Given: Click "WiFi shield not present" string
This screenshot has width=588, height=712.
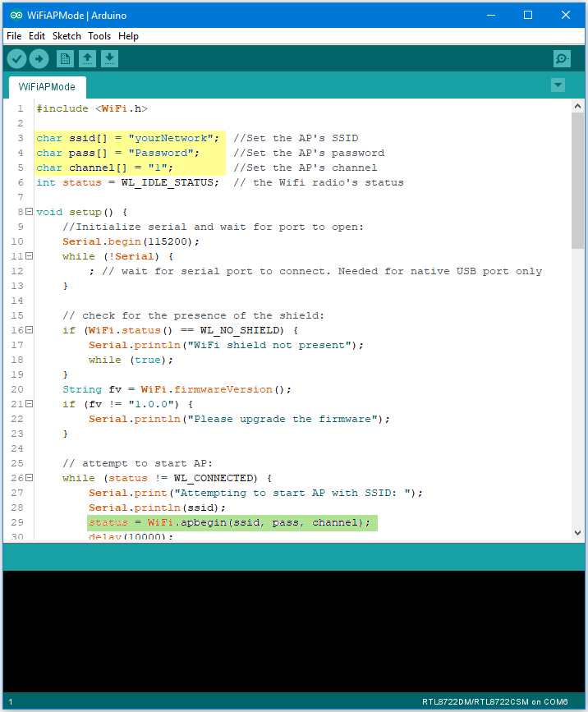Looking at the screenshot, I should [x=269, y=345].
